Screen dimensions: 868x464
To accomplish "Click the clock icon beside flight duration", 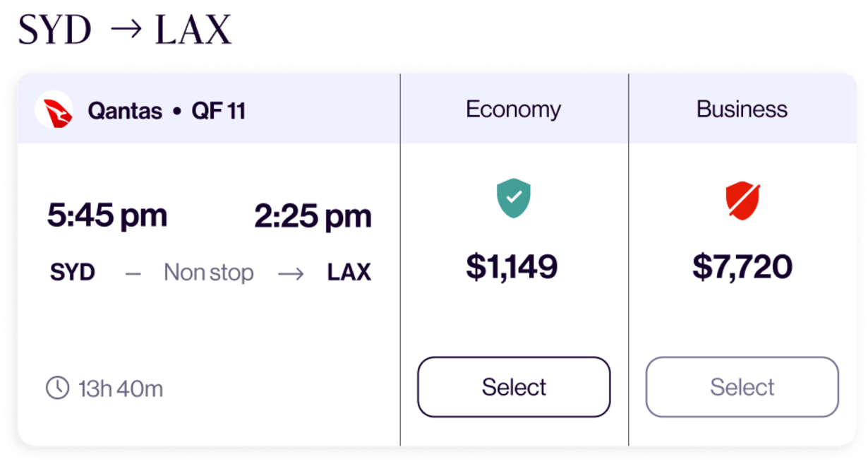I will (57, 388).
